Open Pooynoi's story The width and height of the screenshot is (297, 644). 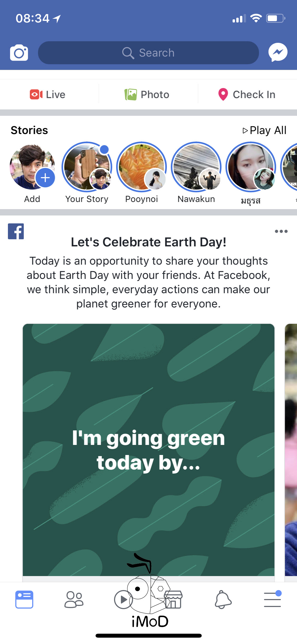point(142,167)
